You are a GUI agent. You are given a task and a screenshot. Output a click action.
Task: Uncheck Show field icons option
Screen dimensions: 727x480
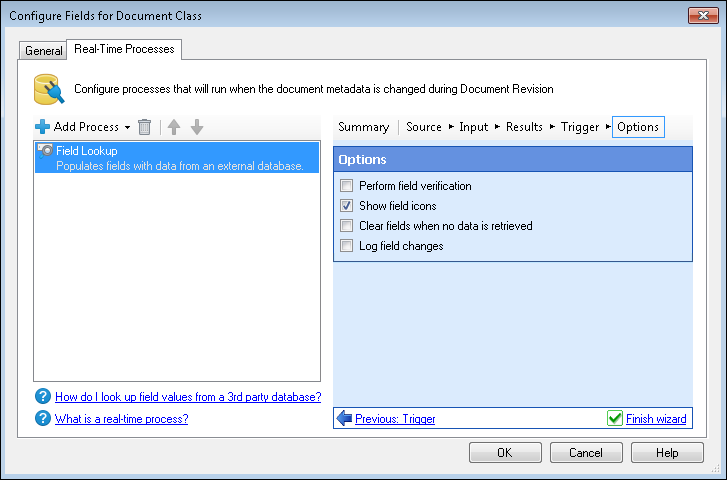pyautogui.click(x=347, y=206)
